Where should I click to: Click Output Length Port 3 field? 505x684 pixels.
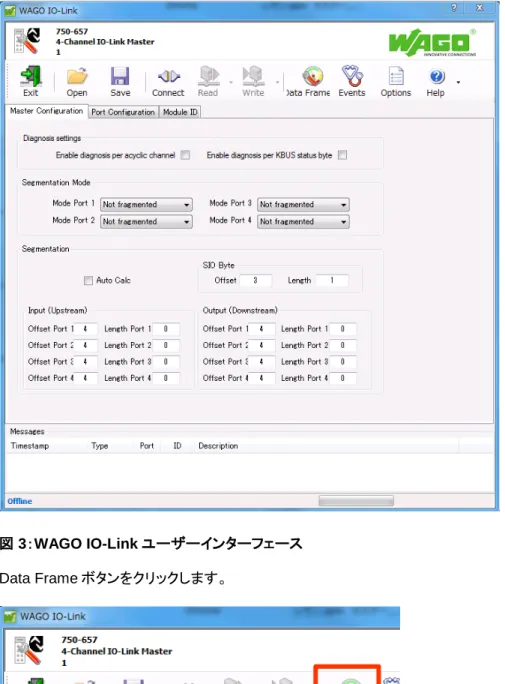[x=342, y=362]
